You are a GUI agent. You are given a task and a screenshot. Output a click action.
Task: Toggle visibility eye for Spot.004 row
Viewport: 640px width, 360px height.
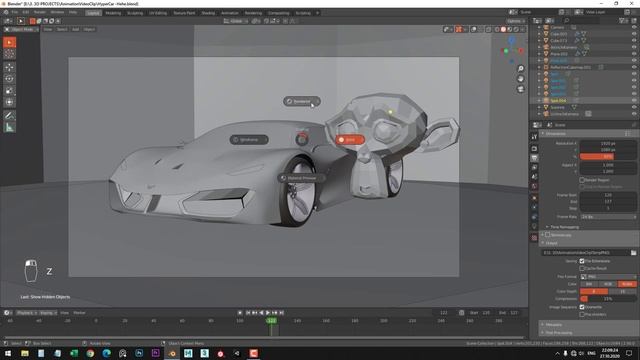[x=634, y=100]
